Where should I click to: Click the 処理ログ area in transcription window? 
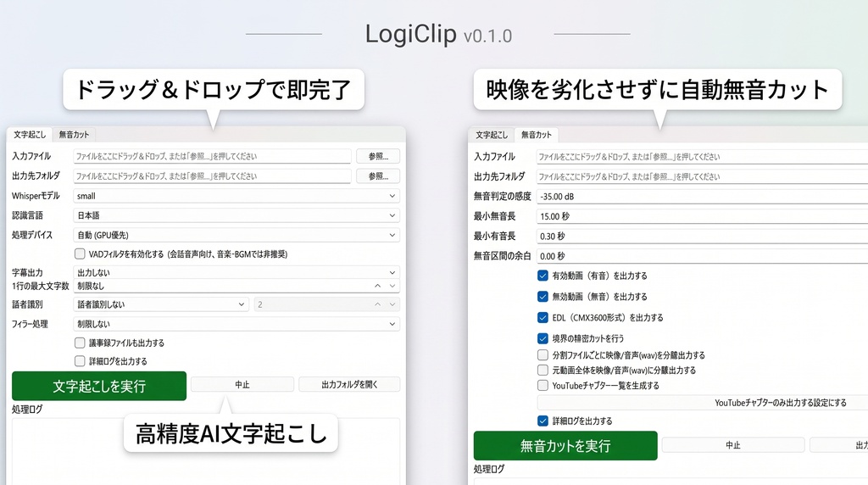pos(206,451)
